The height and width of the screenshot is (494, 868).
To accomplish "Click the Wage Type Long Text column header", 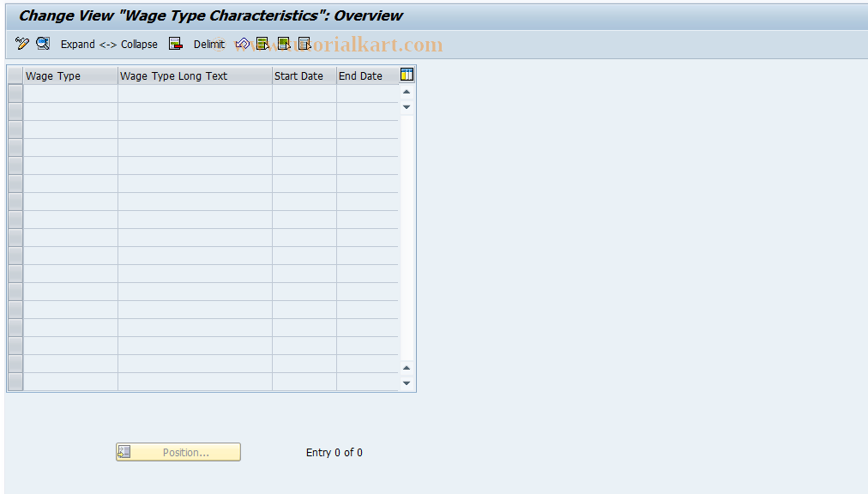I will coord(195,75).
